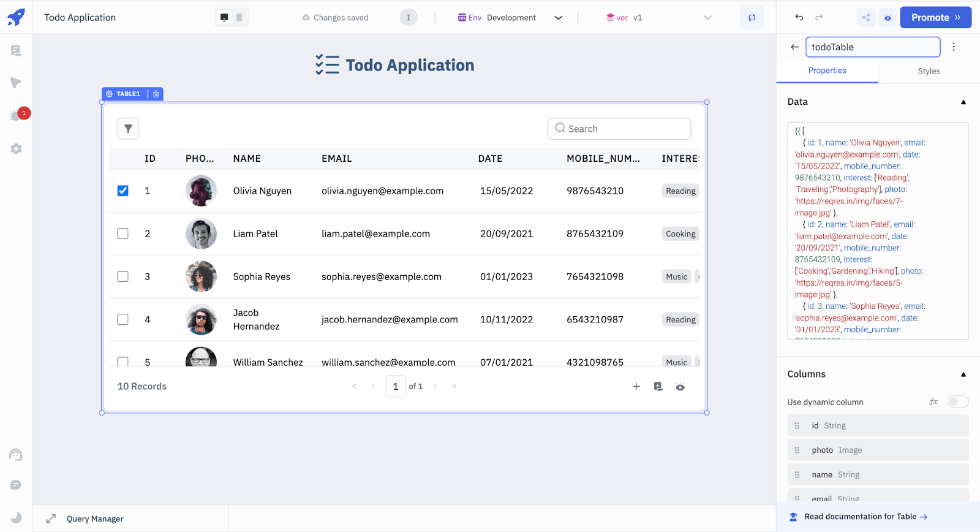Uncheck row 1 Olivia Nguyen checkbox
This screenshot has height=532, width=980.
[123, 191]
